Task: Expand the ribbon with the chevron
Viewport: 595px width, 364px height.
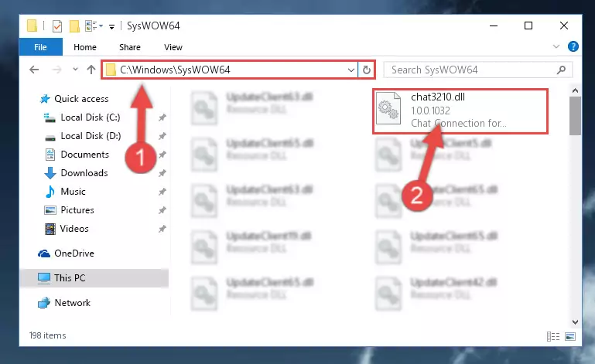Action: [x=556, y=46]
